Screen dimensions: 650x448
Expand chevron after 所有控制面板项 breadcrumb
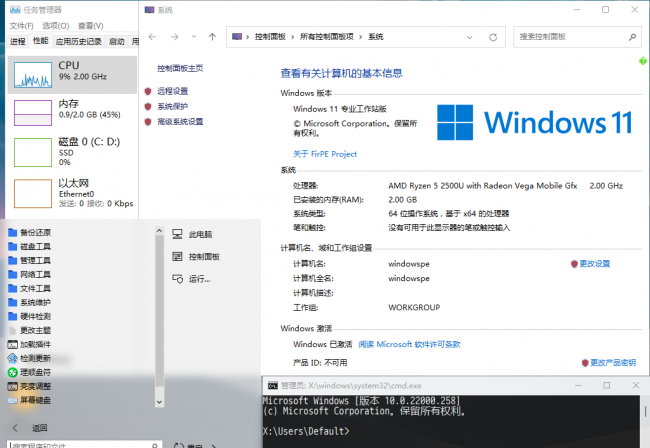pos(360,37)
